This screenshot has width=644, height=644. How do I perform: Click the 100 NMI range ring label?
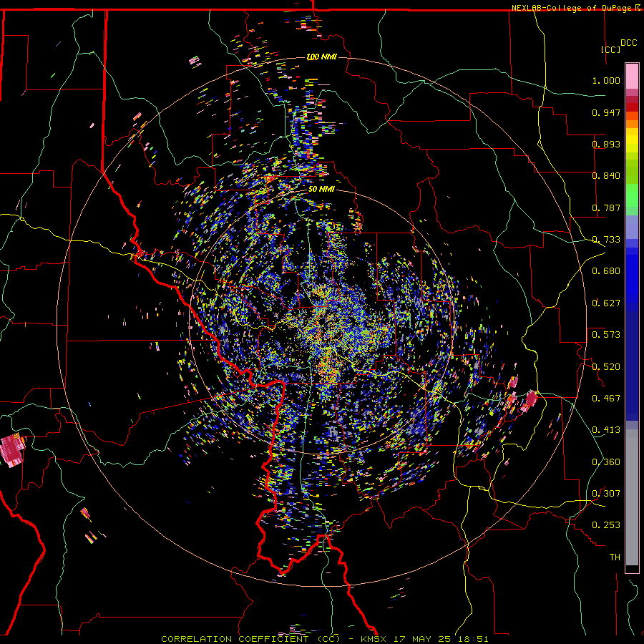(321, 57)
